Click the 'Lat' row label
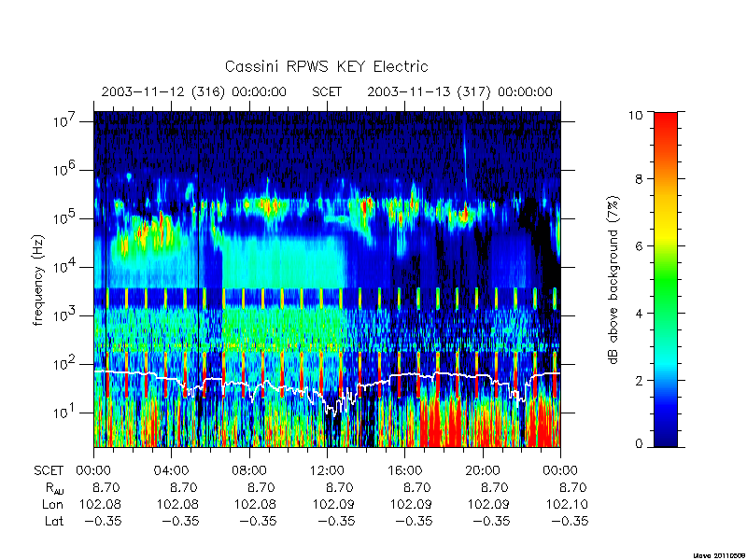The height and width of the screenshot is (560, 747). tap(54, 521)
